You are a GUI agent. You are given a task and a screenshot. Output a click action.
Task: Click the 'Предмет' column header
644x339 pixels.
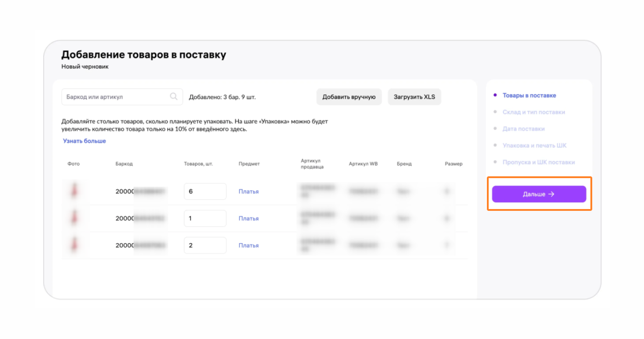[x=249, y=164]
